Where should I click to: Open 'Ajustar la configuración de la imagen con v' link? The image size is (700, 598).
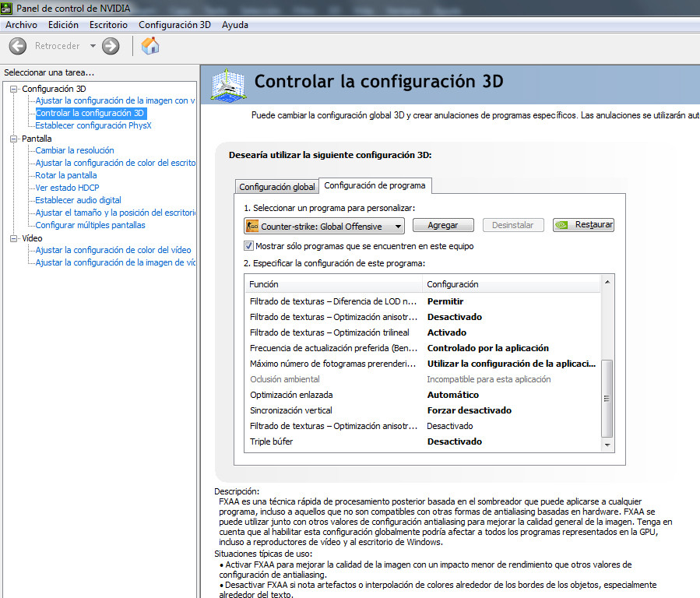click(x=115, y=101)
